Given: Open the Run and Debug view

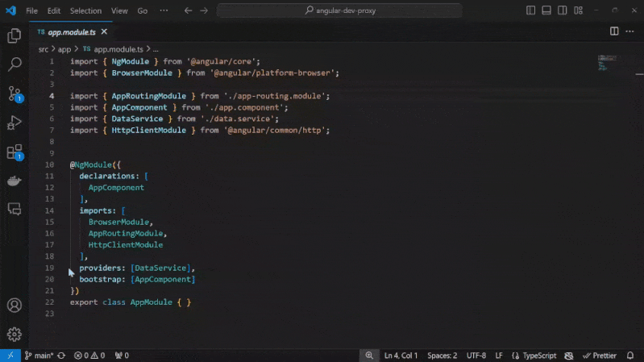Looking at the screenshot, I should [x=14, y=123].
